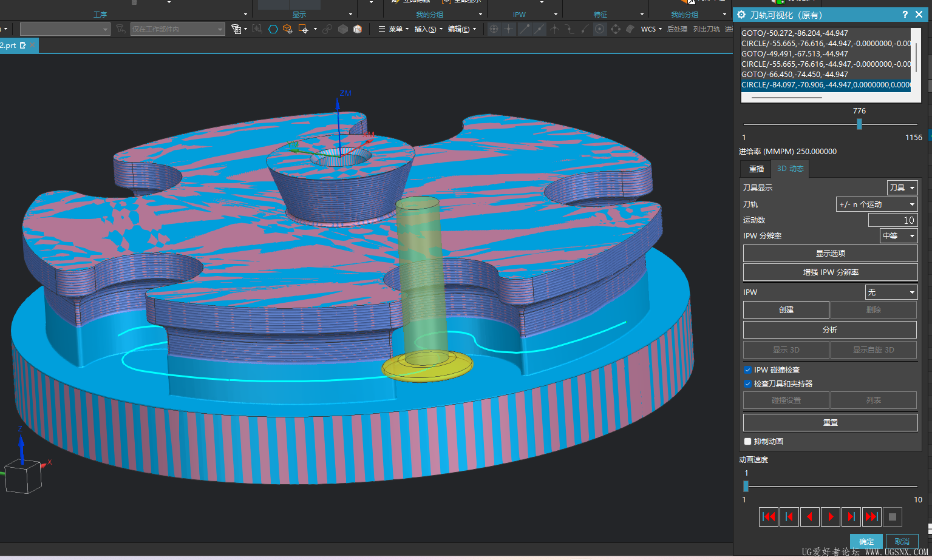Click the tool path position slider handle

coord(859,124)
